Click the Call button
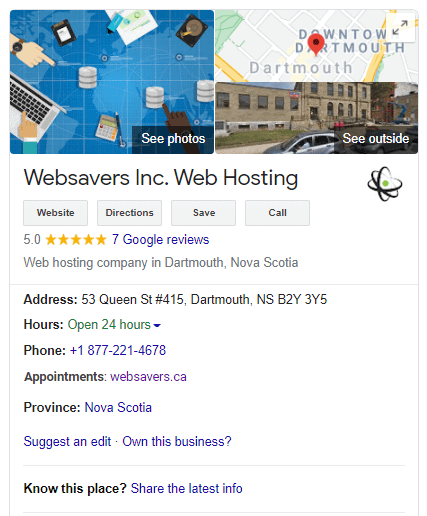This screenshot has height=516, width=427. tap(277, 213)
